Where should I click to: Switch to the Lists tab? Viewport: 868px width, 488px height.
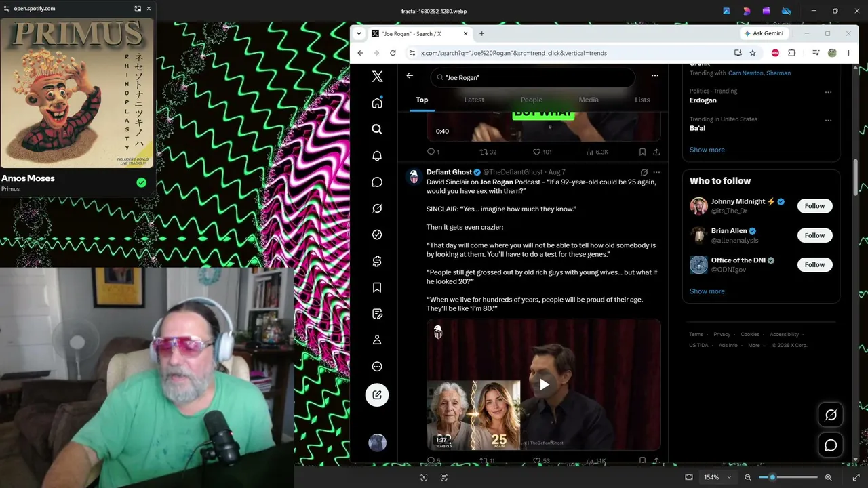pos(642,100)
